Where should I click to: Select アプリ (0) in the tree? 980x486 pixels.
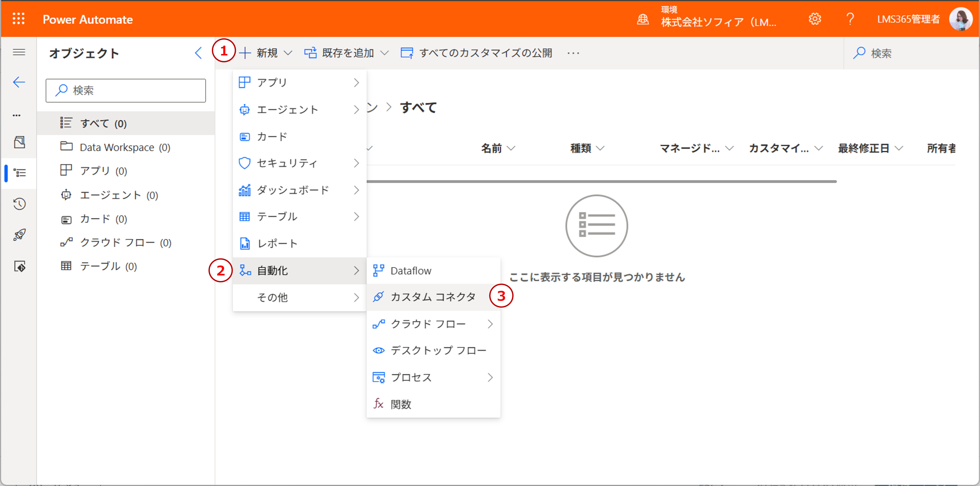point(126,171)
